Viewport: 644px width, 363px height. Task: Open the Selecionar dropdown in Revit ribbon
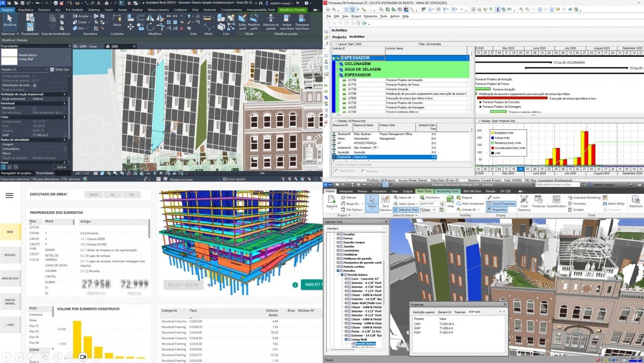tap(10, 34)
